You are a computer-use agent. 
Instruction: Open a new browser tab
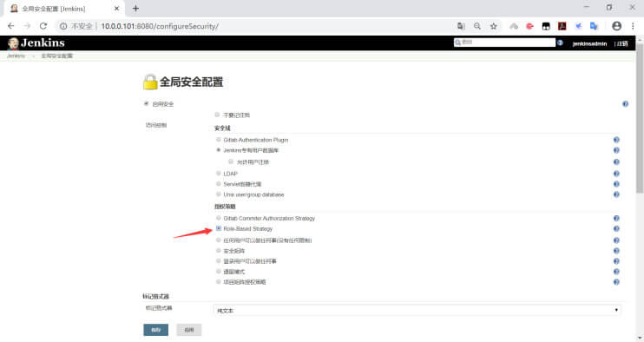[135, 8]
